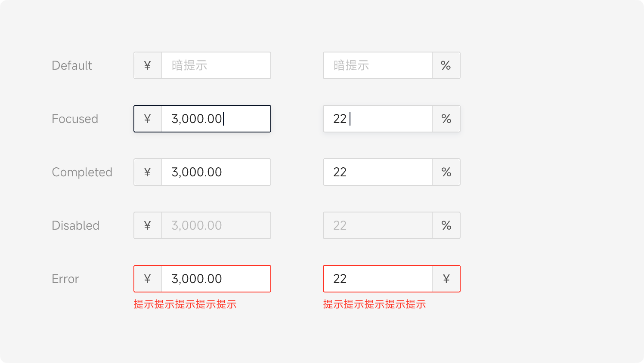Image resolution: width=644 pixels, height=363 pixels.
Task: Click the yen prefix in Error row
Action: [148, 279]
